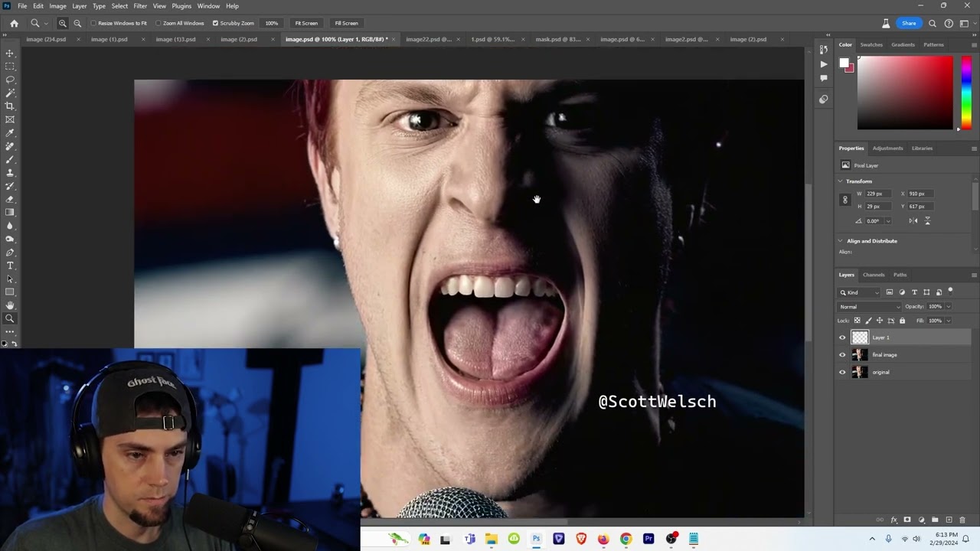
Task: Select the Rectangular Marquee tool
Action: pyautogui.click(x=10, y=67)
